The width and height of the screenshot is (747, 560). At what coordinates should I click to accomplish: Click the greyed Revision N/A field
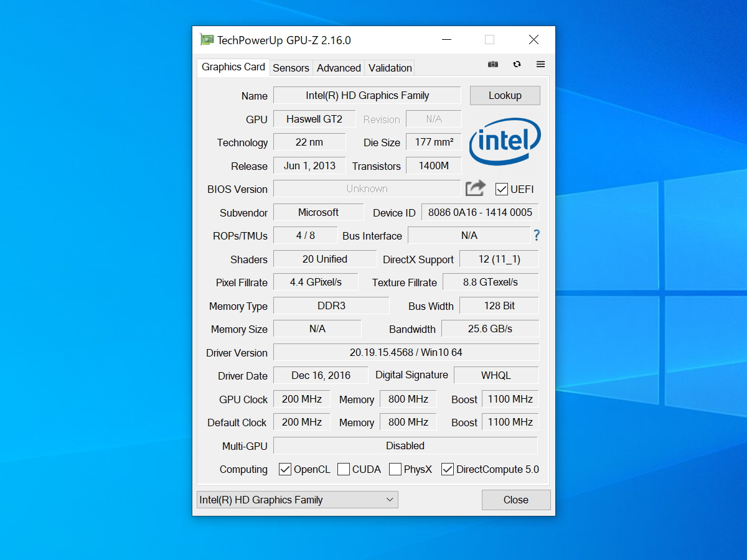click(434, 119)
